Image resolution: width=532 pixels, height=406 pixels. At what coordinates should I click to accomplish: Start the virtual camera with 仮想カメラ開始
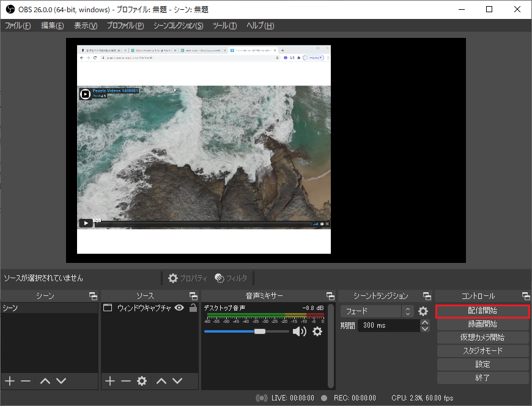[482, 338]
